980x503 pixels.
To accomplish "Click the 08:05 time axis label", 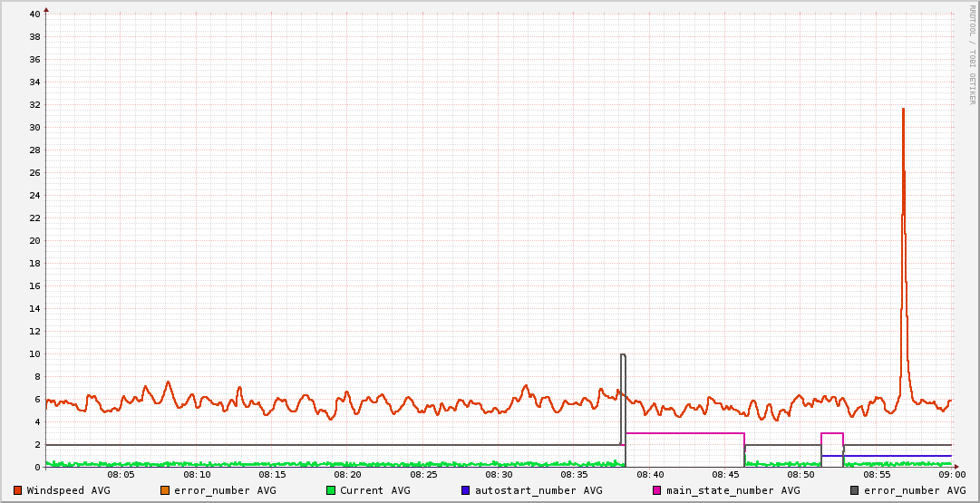I will 121,474.
